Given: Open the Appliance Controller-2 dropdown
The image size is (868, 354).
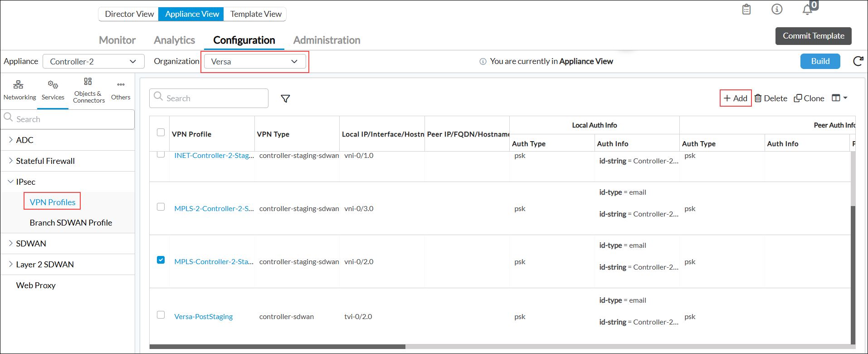Looking at the screenshot, I should click(x=93, y=62).
